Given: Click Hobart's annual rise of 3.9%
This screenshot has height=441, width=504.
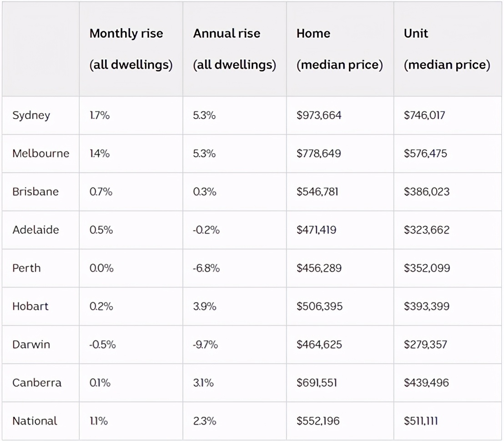Looking at the screenshot, I should coord(204,306).
